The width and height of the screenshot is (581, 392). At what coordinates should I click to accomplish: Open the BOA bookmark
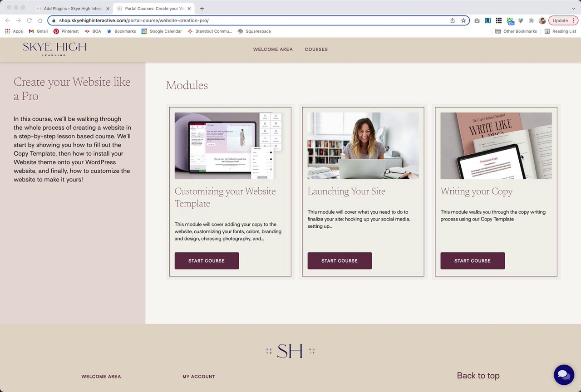coord(93,31)
